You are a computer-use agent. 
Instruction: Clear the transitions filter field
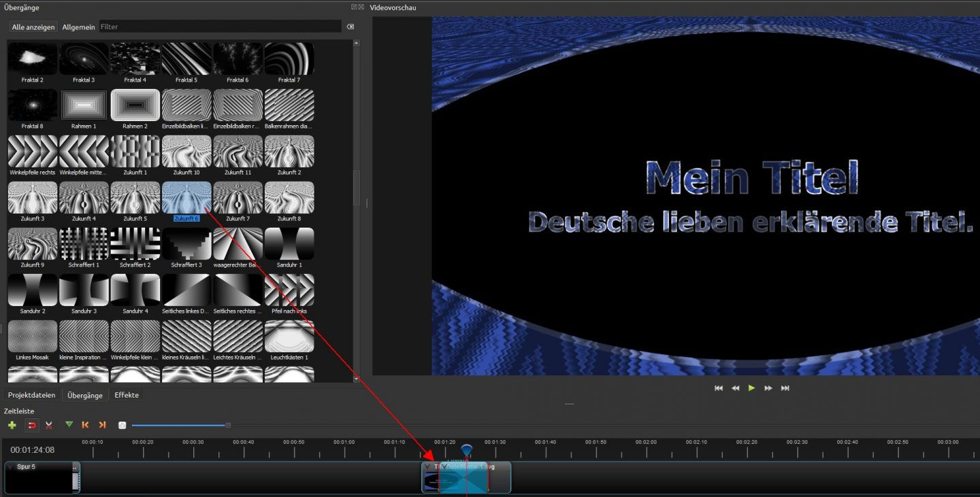click(x=350, y=27)
